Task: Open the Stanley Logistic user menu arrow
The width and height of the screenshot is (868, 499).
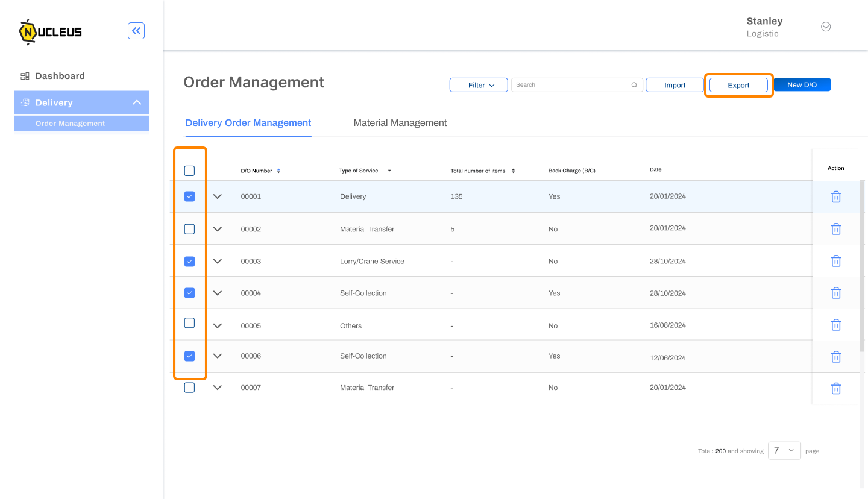Action: (826, 27)
